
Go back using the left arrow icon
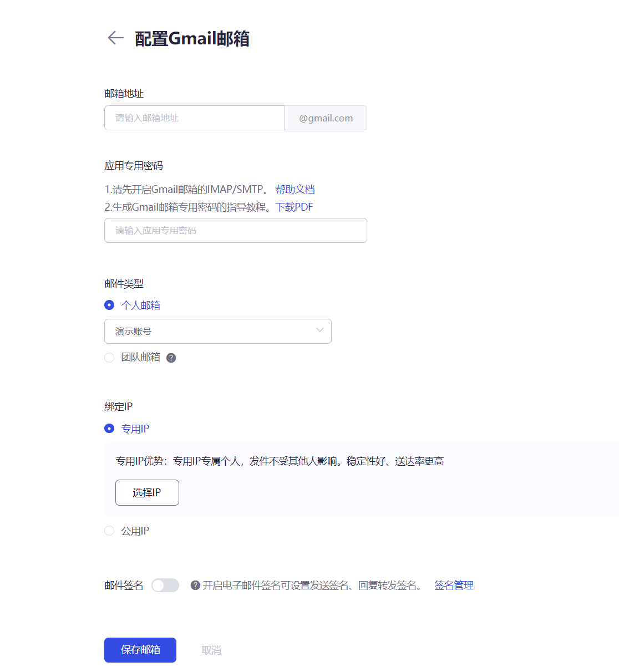115,38
